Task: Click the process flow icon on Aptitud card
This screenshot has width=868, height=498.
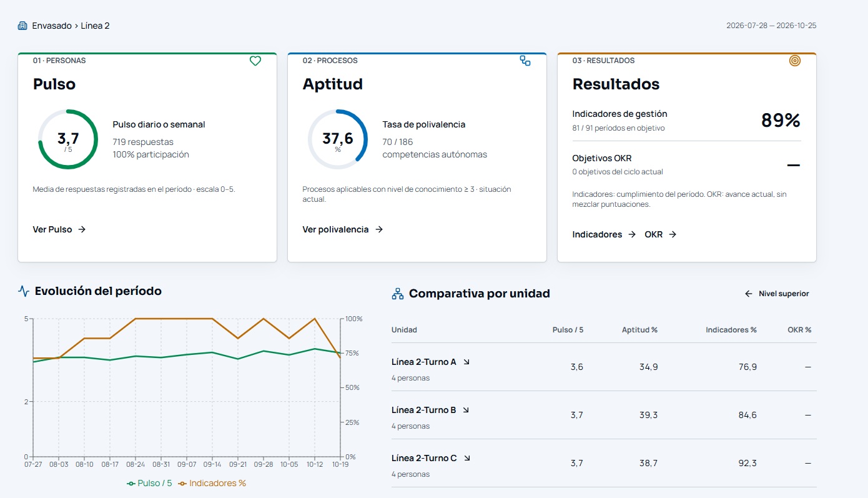Action: [x=525, y=61]
